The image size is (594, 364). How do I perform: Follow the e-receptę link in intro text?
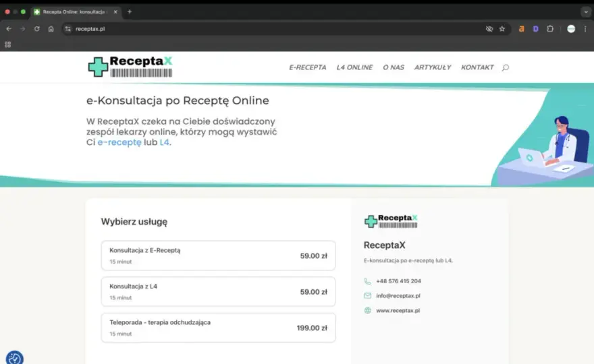[x=119, y=142]
